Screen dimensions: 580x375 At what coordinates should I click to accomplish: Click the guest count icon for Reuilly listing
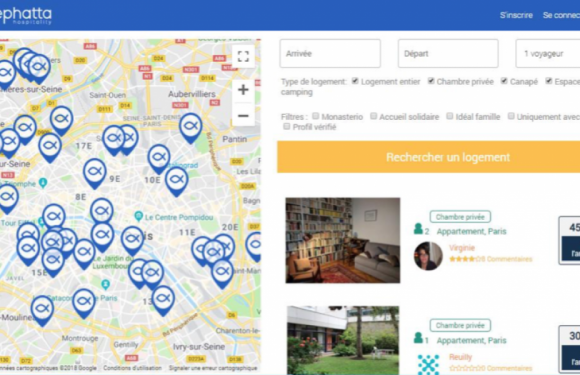pos(418,338)
